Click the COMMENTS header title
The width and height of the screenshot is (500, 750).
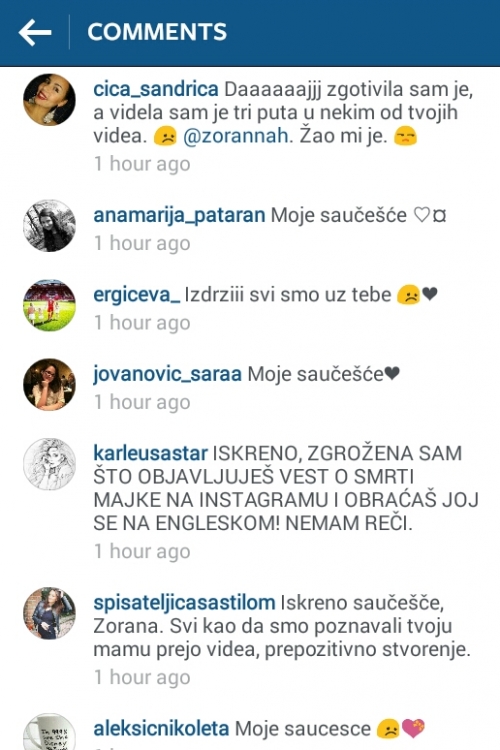(157, 32)
